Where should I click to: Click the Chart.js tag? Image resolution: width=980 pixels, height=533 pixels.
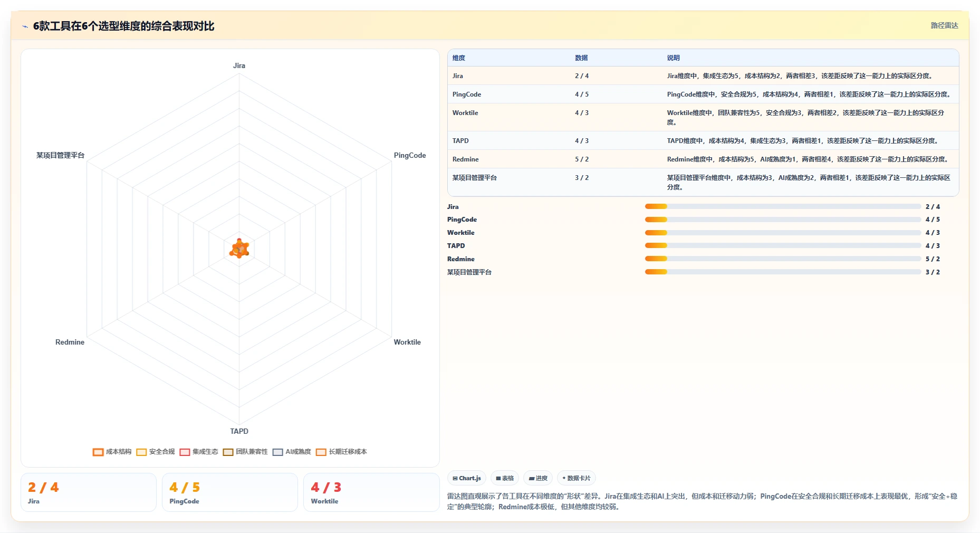pyautogui.click(x=467, y=478)
